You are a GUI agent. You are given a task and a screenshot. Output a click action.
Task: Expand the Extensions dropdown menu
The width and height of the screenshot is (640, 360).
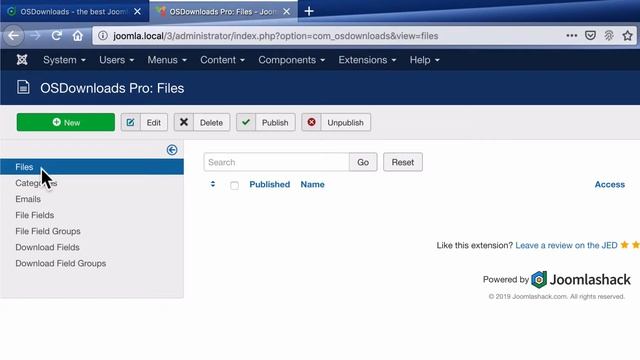[367, 60]
